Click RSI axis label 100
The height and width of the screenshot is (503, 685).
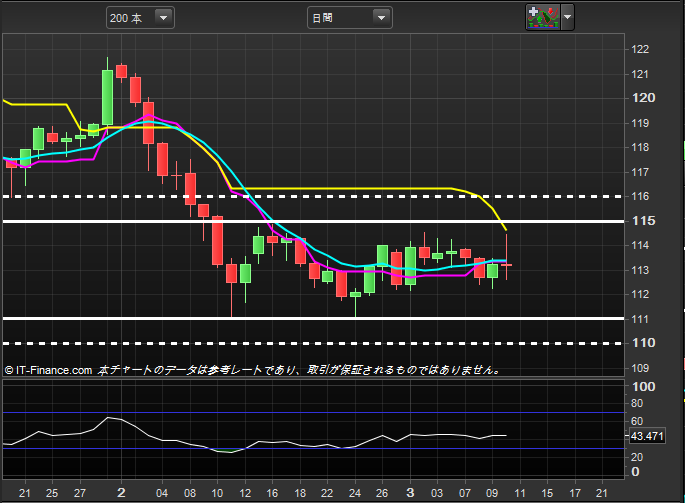pos(643,386)
